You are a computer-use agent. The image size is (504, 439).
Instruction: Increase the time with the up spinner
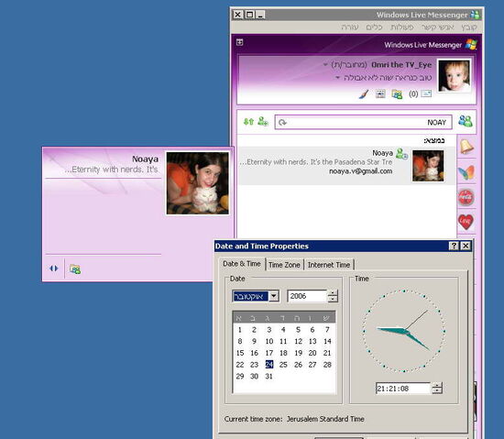437,385
